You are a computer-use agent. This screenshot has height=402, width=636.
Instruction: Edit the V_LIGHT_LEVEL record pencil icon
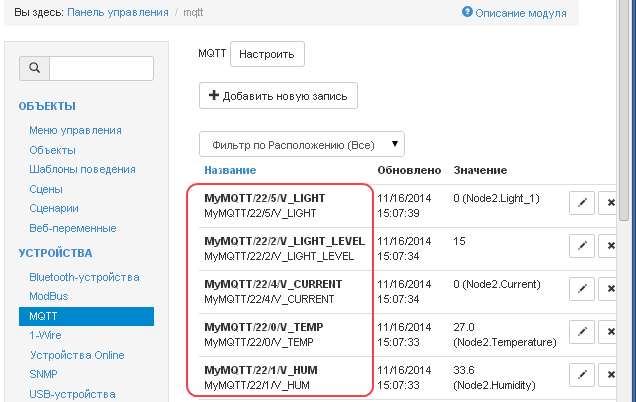[x=581, y=245]
